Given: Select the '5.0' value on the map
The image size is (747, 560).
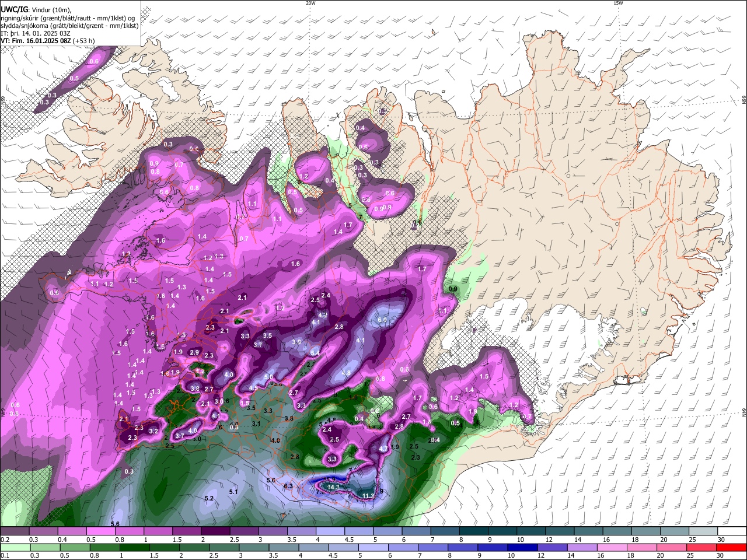Looking at the screenshot, I should click(x=268, y=377).
